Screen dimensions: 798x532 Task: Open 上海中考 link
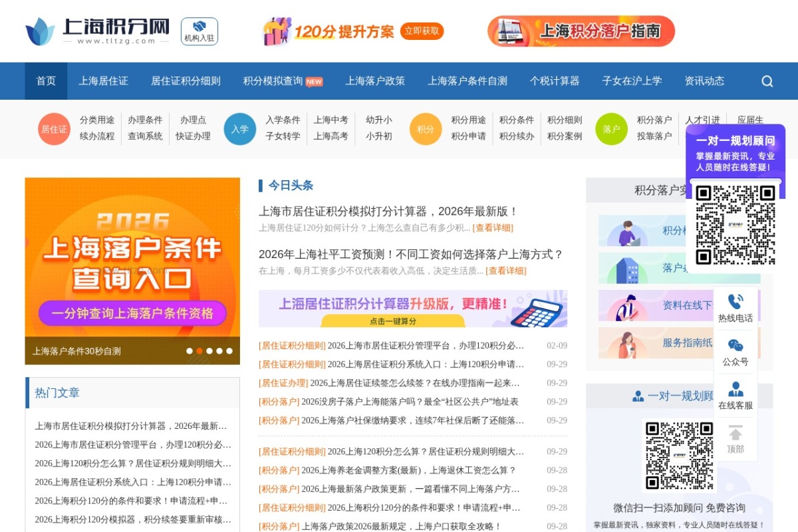click(x=331, y=120)
